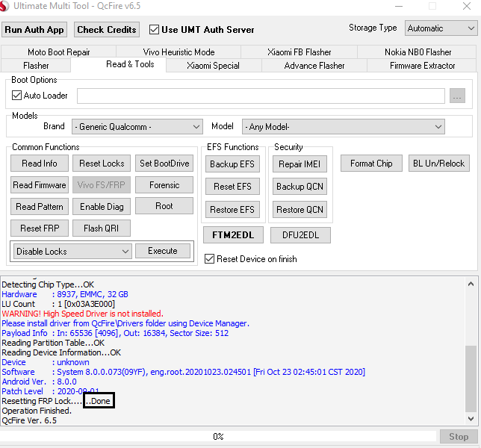
Task: Go to the Advance Flasher tab
Action: point(314,66)
